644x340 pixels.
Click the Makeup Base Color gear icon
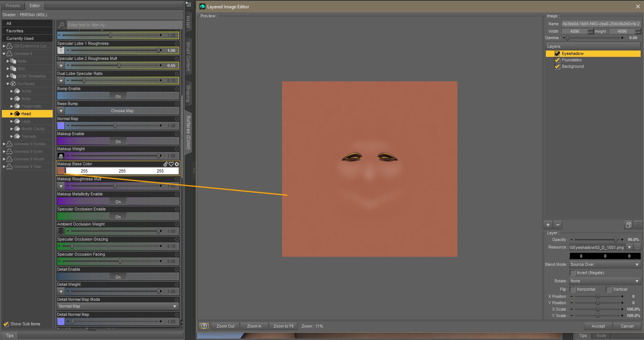click(177, 164)
